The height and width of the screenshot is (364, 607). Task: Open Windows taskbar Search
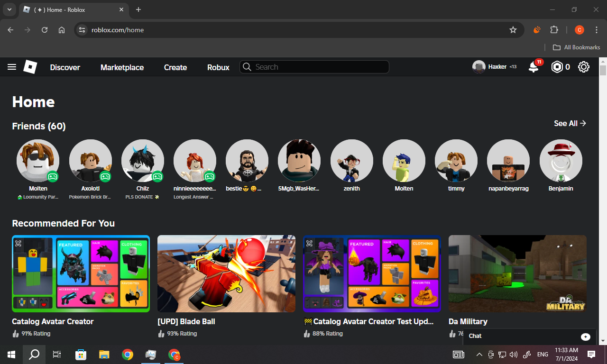[34, 355]
